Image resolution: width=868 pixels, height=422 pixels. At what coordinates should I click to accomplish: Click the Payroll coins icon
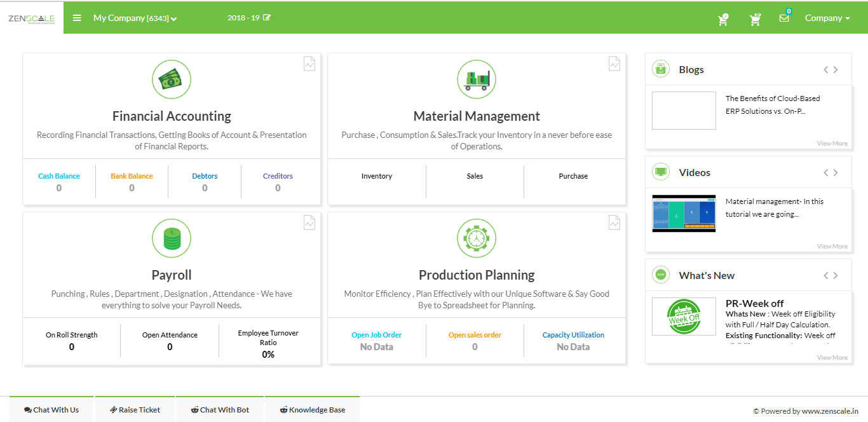tap(172, 238)
